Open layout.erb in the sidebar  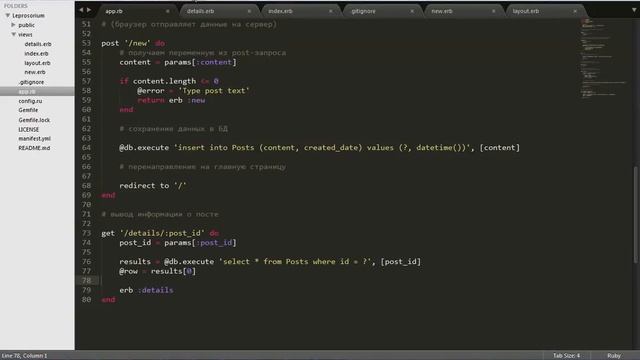37,63
